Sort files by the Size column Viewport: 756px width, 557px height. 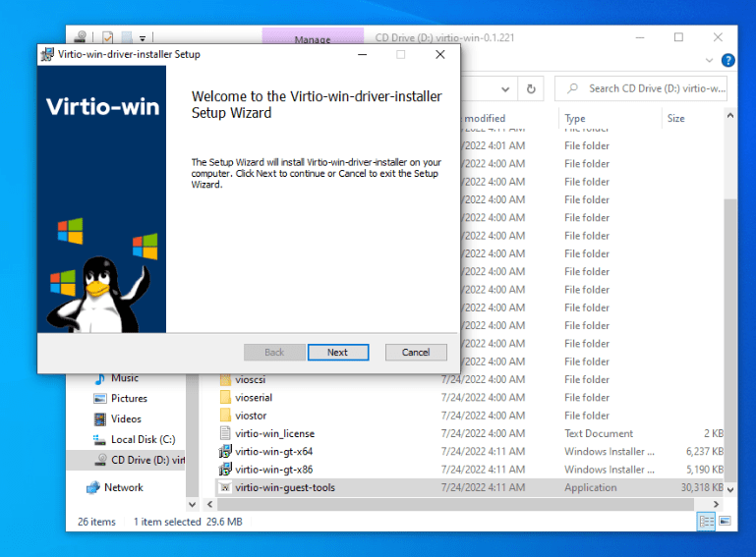pos(675,119)
